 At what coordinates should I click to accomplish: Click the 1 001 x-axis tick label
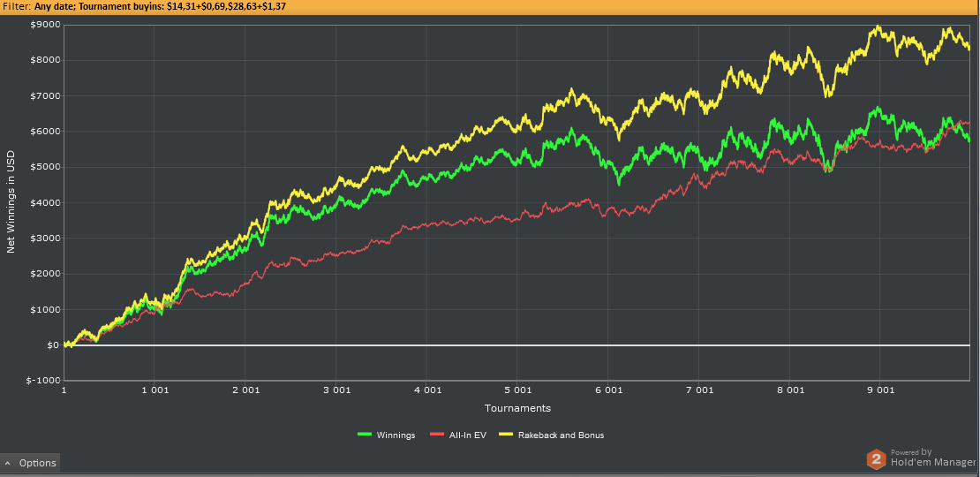pyautogui.click(x=155, y=390)
